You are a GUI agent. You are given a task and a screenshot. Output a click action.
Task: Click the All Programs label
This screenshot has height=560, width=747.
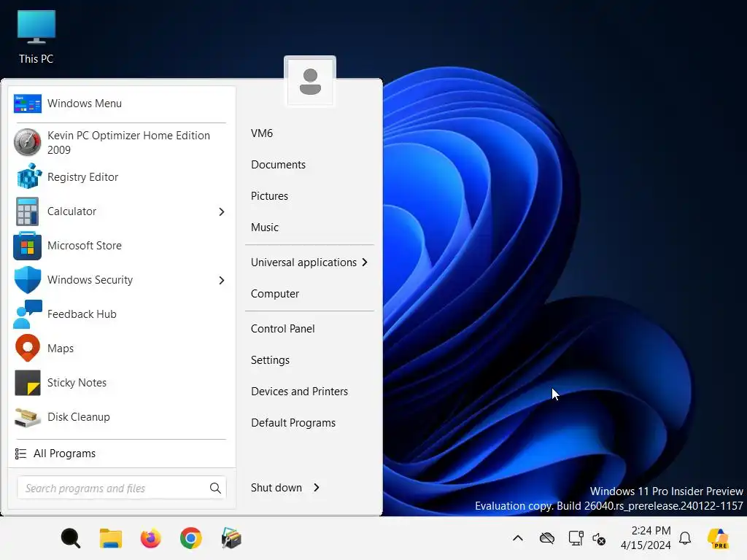pos(64,454)
